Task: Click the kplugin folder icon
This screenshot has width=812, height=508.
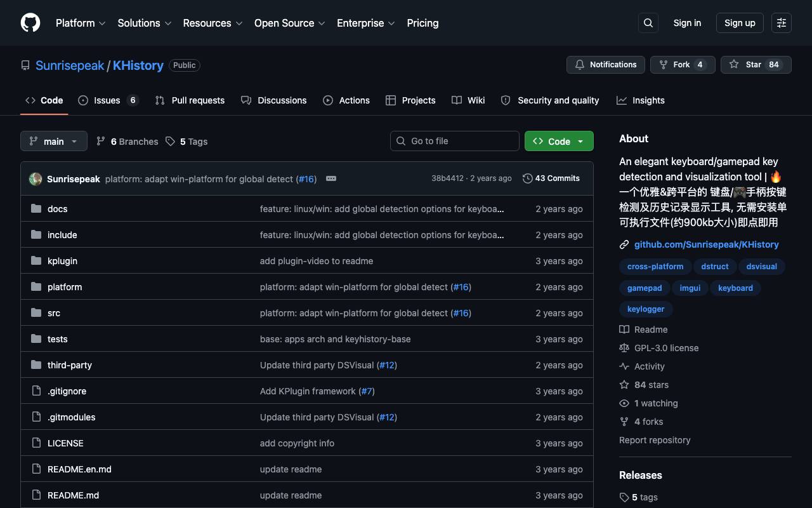Action: pos(36,261)
